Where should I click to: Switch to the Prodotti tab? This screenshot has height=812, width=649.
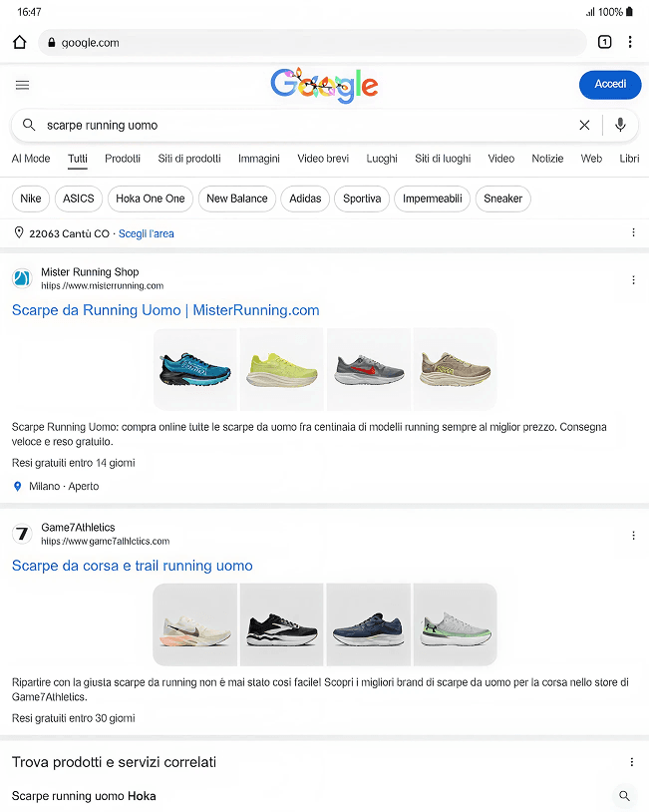123,159
